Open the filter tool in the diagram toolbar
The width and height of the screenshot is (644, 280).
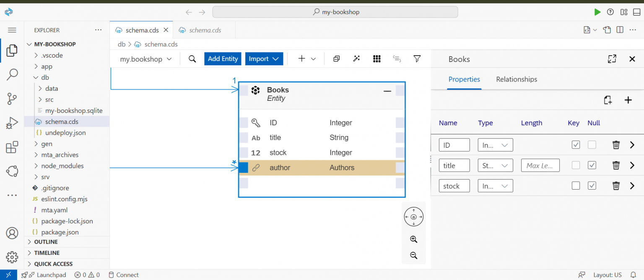pyautogui.click(x=417, y=59)
